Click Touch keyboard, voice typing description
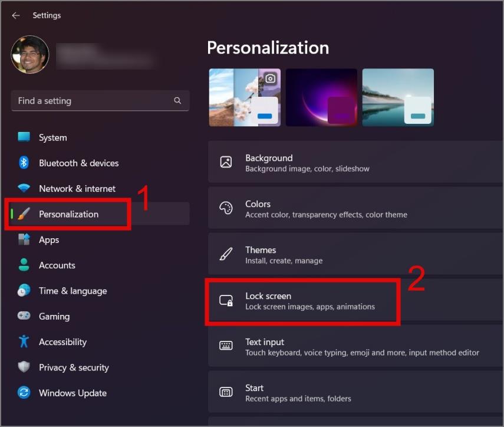Viewport: 504px width, 427px height. [x=363, y=353]
